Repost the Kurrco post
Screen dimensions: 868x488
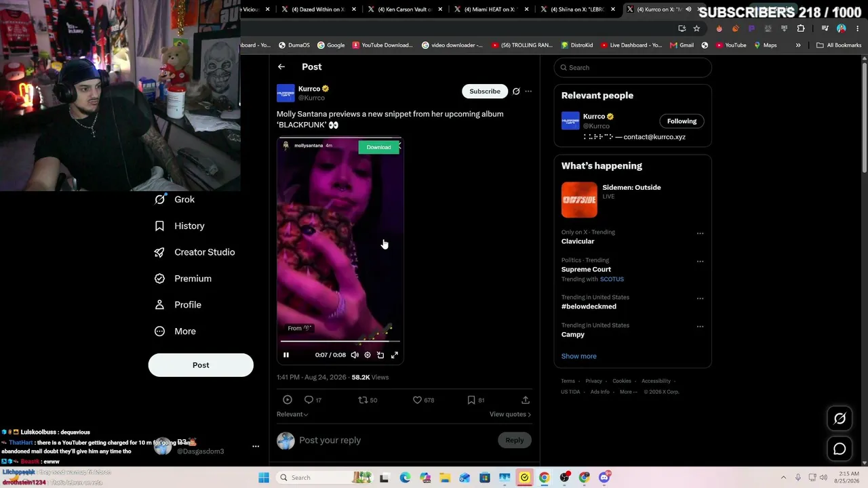368,400
